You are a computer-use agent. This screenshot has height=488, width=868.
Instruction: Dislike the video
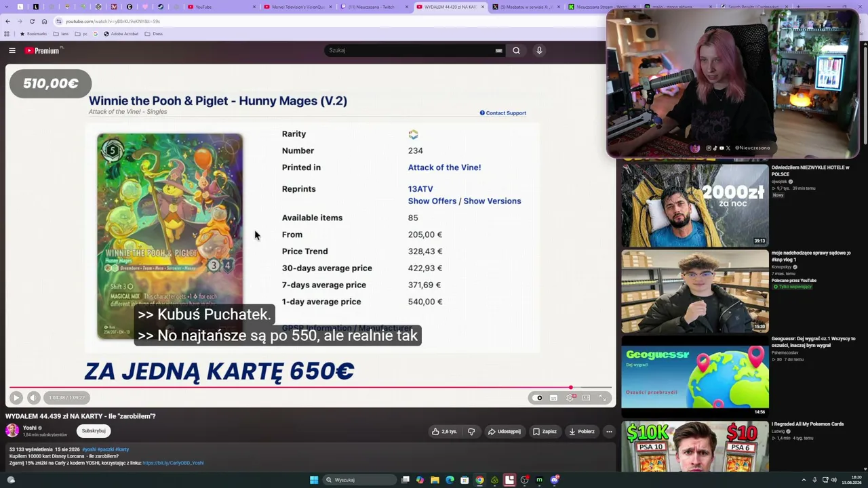coord(471,431)
